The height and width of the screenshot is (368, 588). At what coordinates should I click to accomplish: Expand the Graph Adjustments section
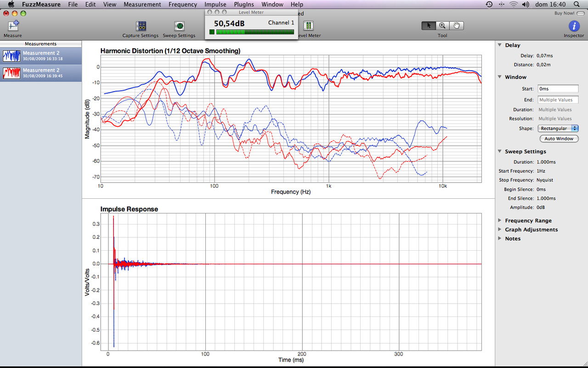click(x=500, y=229)
